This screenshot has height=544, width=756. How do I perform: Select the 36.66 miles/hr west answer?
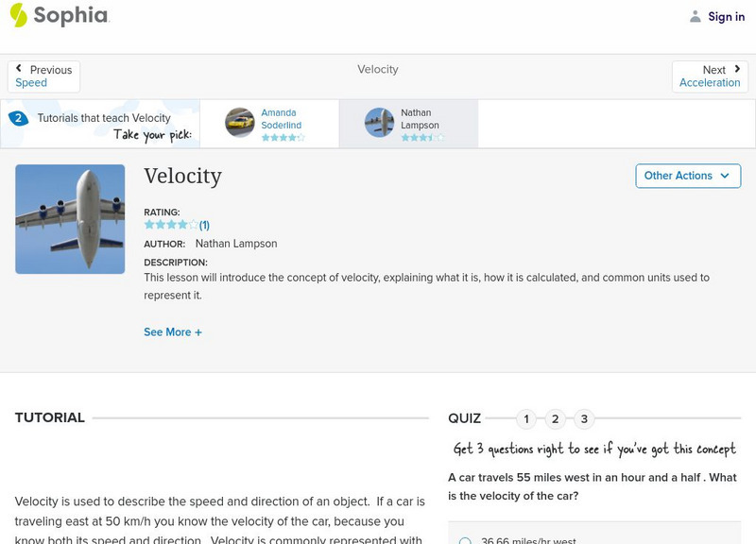[465, 541]
